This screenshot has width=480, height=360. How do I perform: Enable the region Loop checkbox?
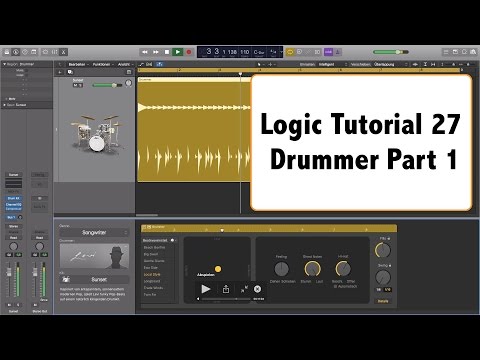27,75
